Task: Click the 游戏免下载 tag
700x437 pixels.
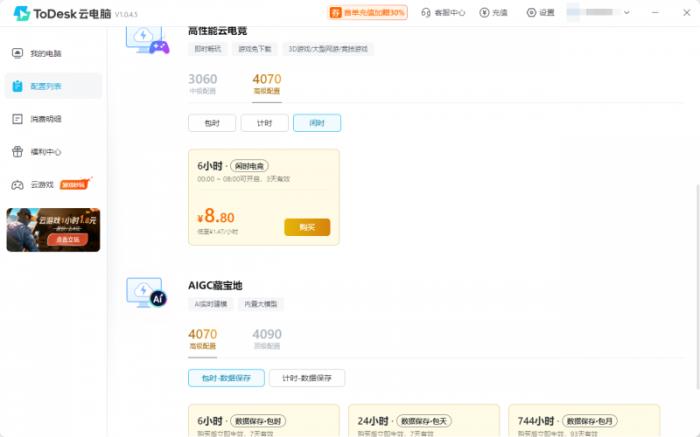Action: coord(255,49)
